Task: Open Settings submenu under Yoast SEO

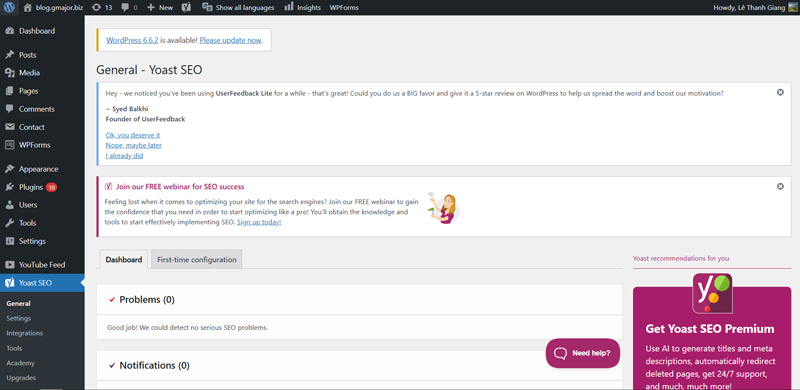Action: pos(18,318)
